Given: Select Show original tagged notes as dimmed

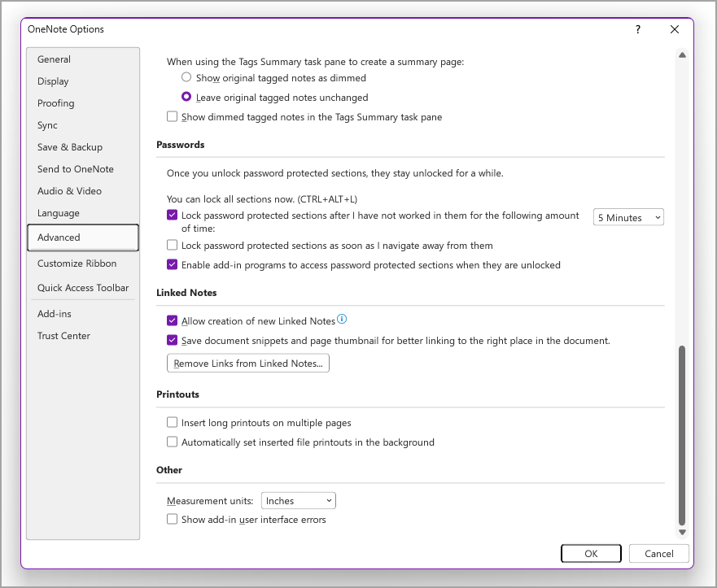Looking at the screenshot, I should pyautogui.click(x=186, y=77).
